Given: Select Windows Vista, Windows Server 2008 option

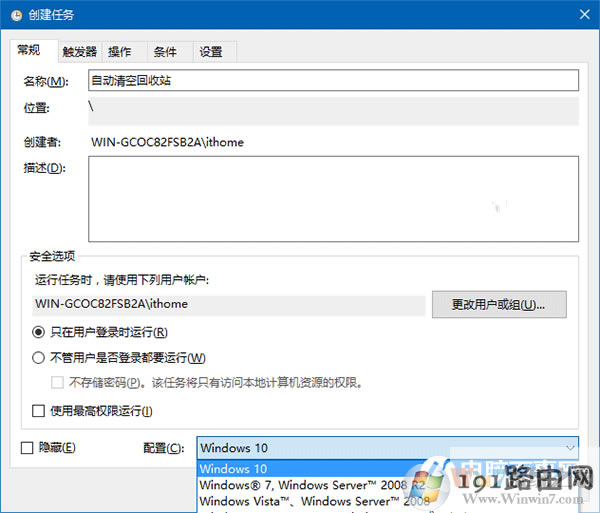Looking at the screenshot, I should tap(300, 502).
